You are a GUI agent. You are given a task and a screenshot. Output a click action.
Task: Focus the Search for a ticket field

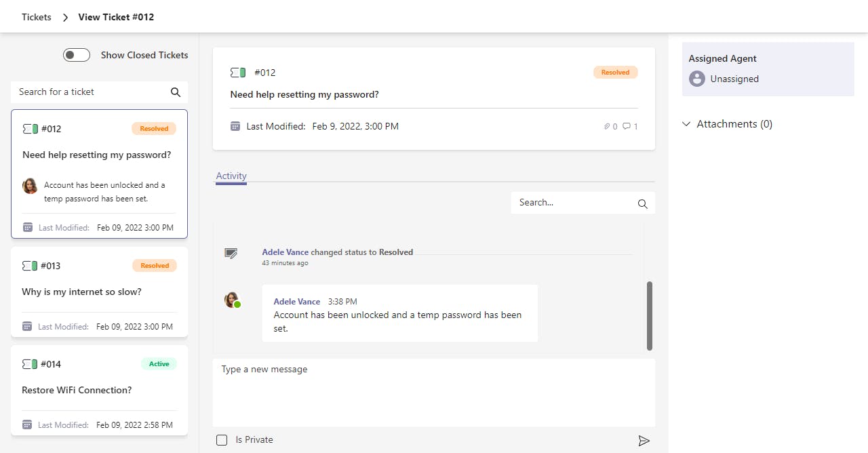[x=92, y=92]
